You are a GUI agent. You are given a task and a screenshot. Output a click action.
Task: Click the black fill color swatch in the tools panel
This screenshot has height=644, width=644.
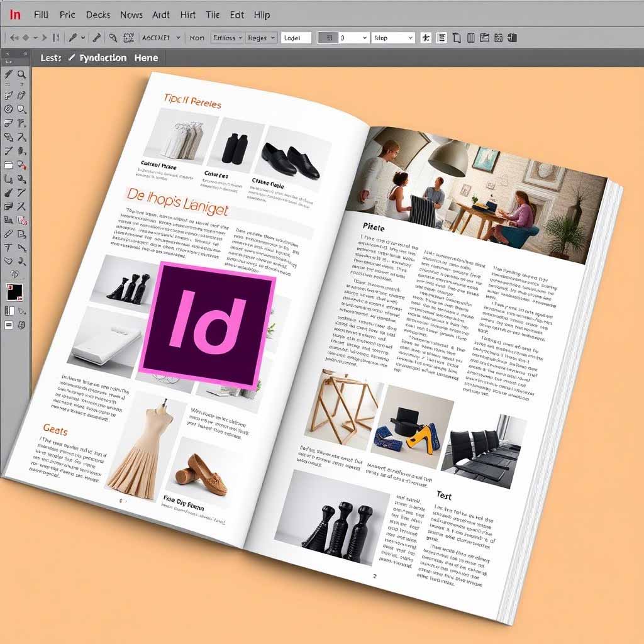coord(14,292)
